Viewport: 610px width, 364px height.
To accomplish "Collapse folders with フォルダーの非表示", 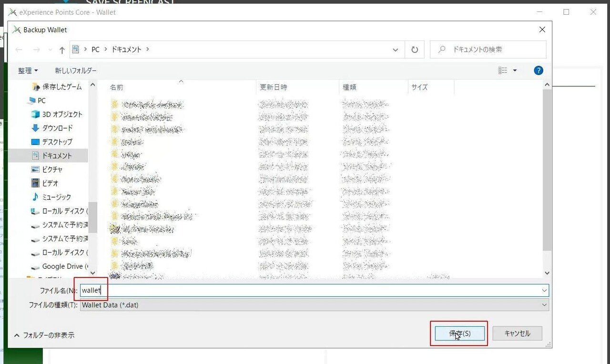I will click(44, 335).
